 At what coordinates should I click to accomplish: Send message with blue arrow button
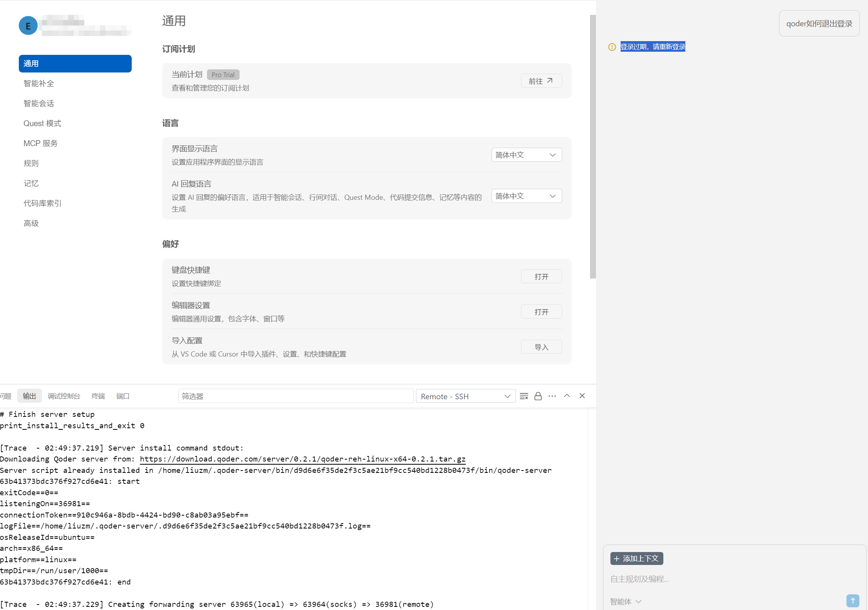[x=852, y=601]
